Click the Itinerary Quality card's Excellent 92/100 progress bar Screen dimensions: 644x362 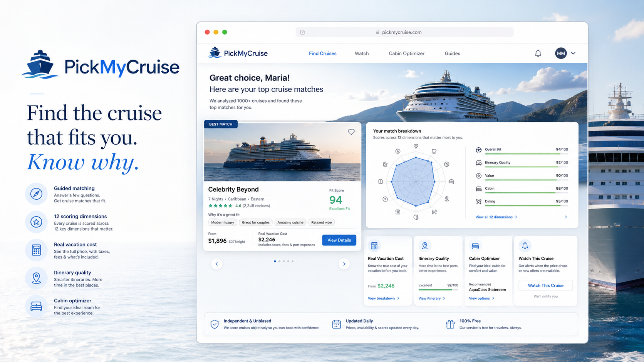(438, 290)
